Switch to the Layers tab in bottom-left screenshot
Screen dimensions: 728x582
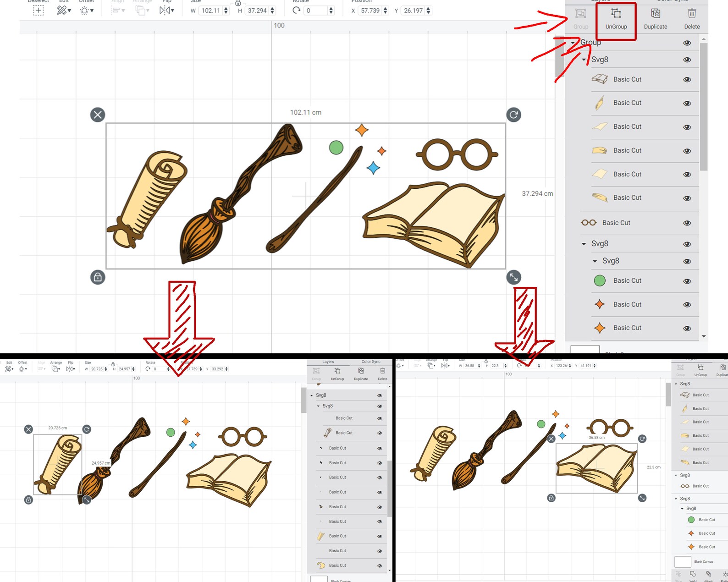coord(328,362)
